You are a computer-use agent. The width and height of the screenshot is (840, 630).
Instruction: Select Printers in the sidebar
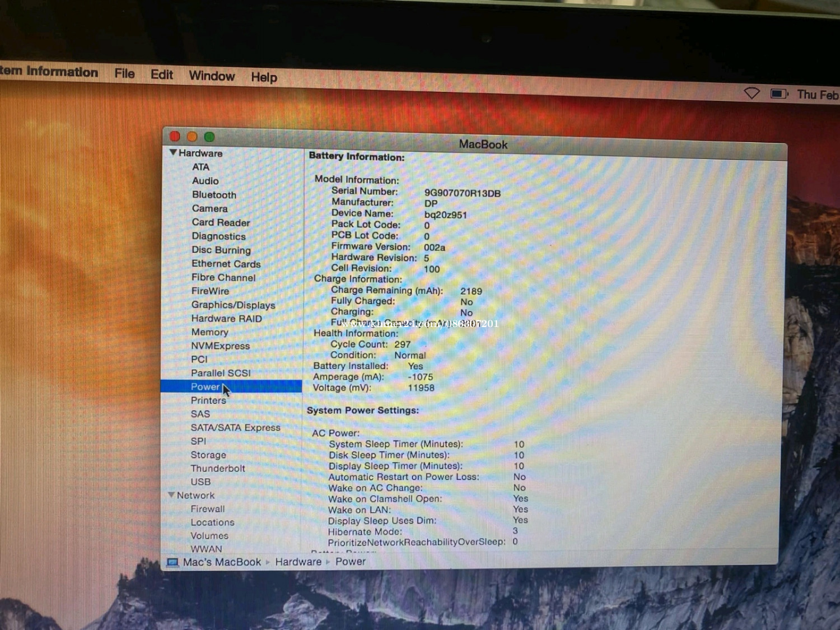pos(208,400)
